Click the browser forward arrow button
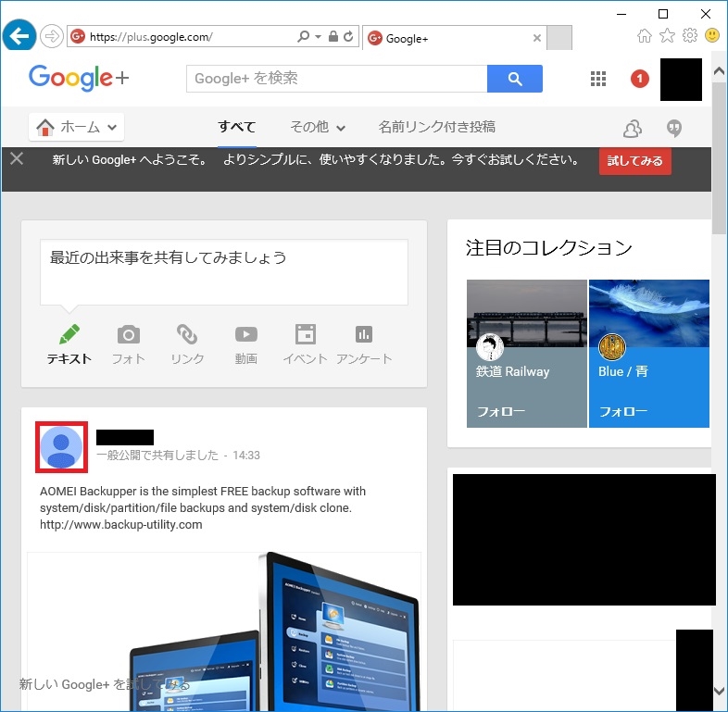Viewport: 728px width, 712px height. 51,36
